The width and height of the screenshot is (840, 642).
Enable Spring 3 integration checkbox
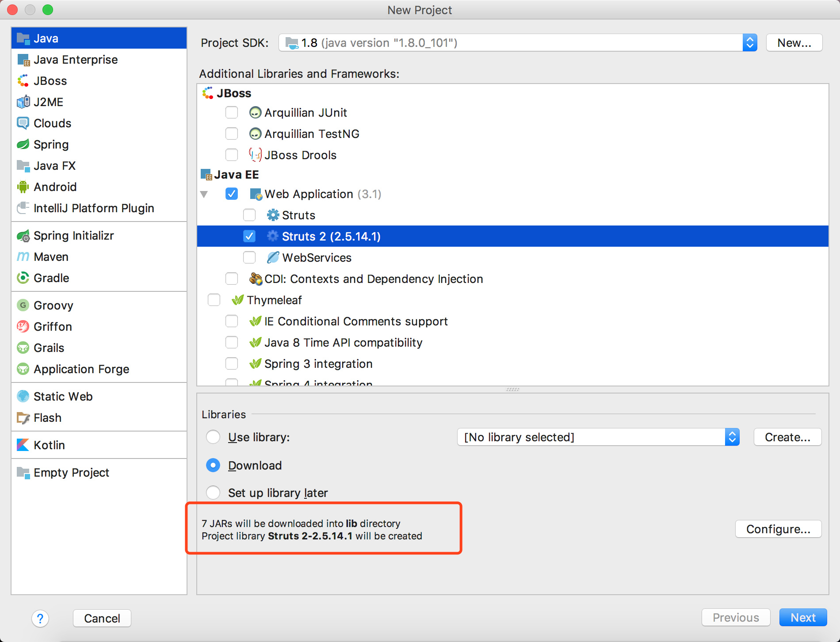point(232,364)
